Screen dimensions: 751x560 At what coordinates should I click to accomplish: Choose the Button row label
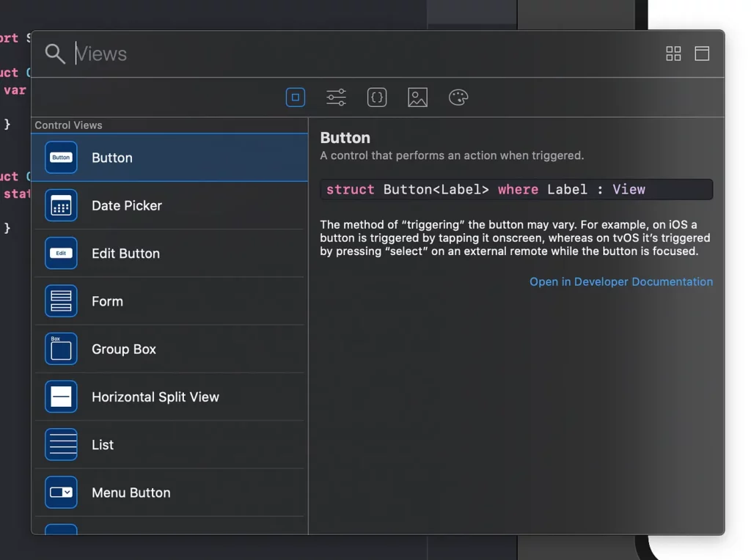112,158
